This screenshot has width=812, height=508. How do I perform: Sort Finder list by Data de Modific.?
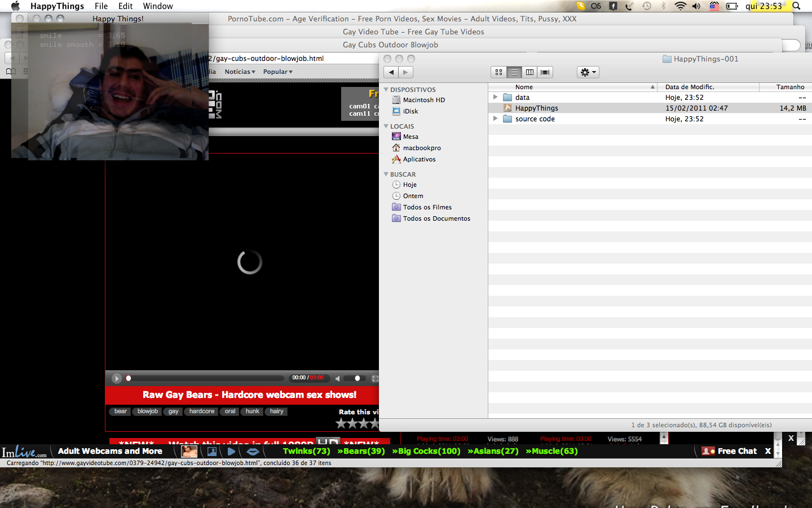(708, 87)
